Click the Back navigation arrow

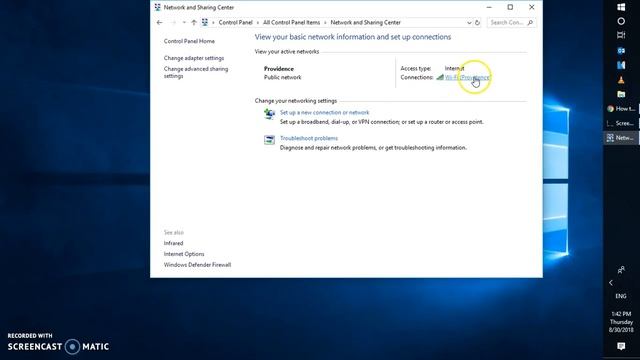pos(160,22)
